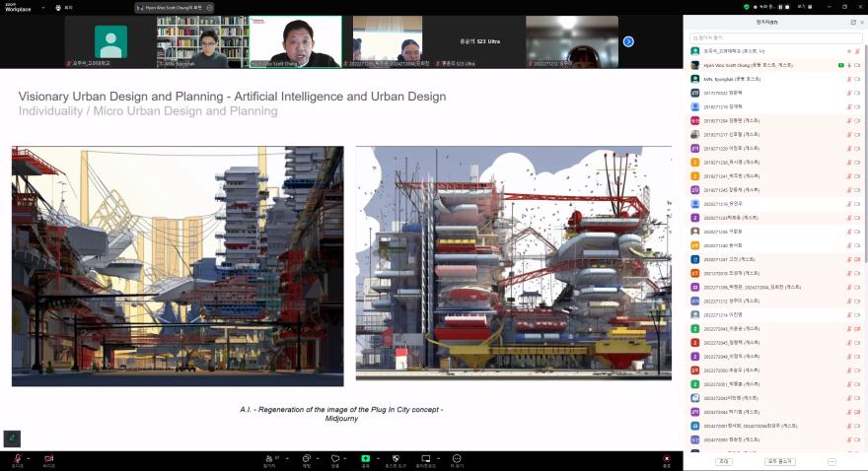868x471 pixels.
Task: Expand the arrow next to Participants icon
Action: pos(287,458)
